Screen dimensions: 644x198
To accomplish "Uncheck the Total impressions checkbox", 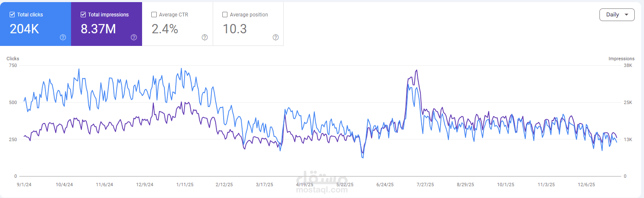I will (x=83, y=15).
